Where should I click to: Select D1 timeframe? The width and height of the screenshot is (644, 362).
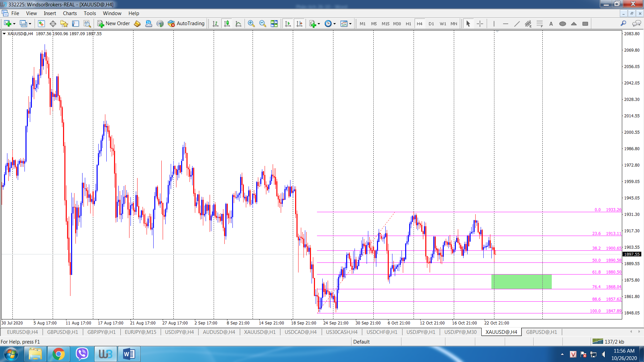pos(431,23)
